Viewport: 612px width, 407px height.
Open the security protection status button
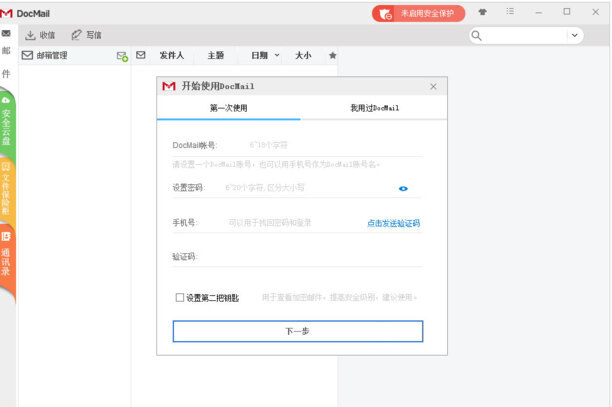(418, 14)
